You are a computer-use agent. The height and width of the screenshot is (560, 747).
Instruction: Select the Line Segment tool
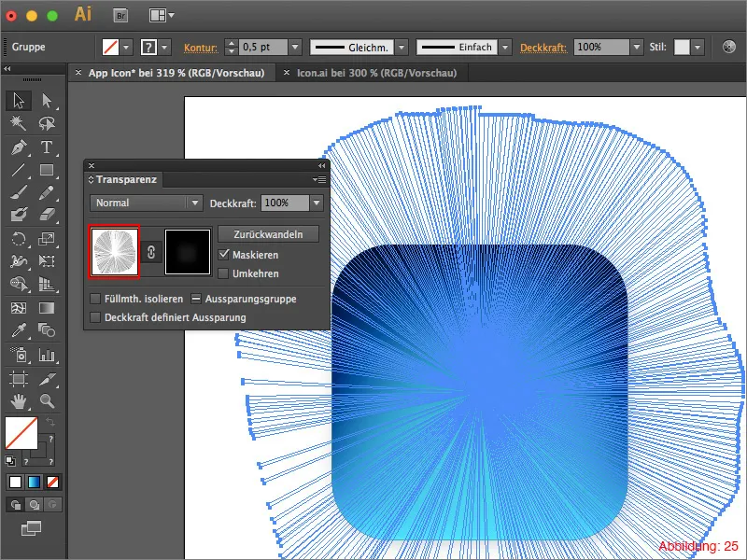[x=19, y=170]
